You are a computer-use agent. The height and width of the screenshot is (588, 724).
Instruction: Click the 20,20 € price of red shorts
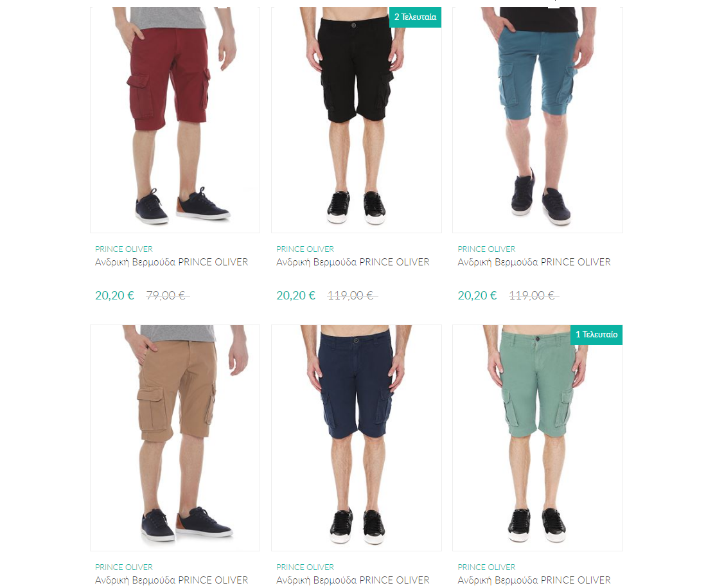pos(114,296)
